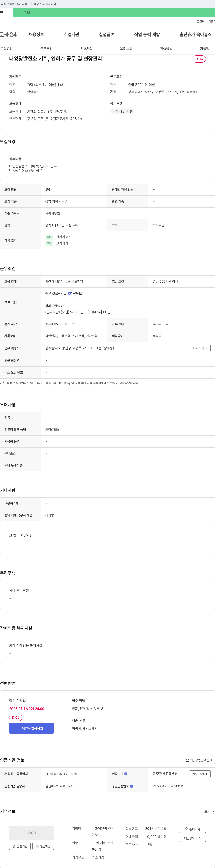Click the 10,000 백만원 annual sales value
Image resolution: width=215 pixels, height=868 pixels.
click(156, 837)
